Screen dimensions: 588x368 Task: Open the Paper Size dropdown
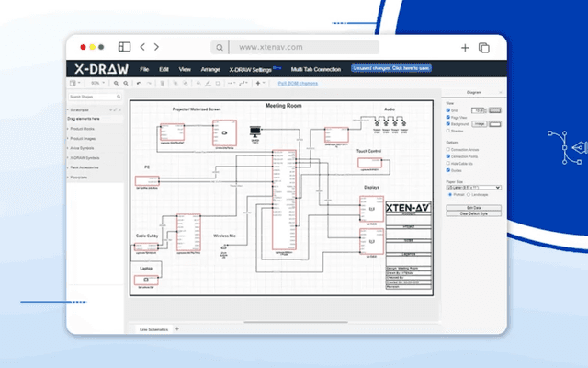tap(473, 187)
